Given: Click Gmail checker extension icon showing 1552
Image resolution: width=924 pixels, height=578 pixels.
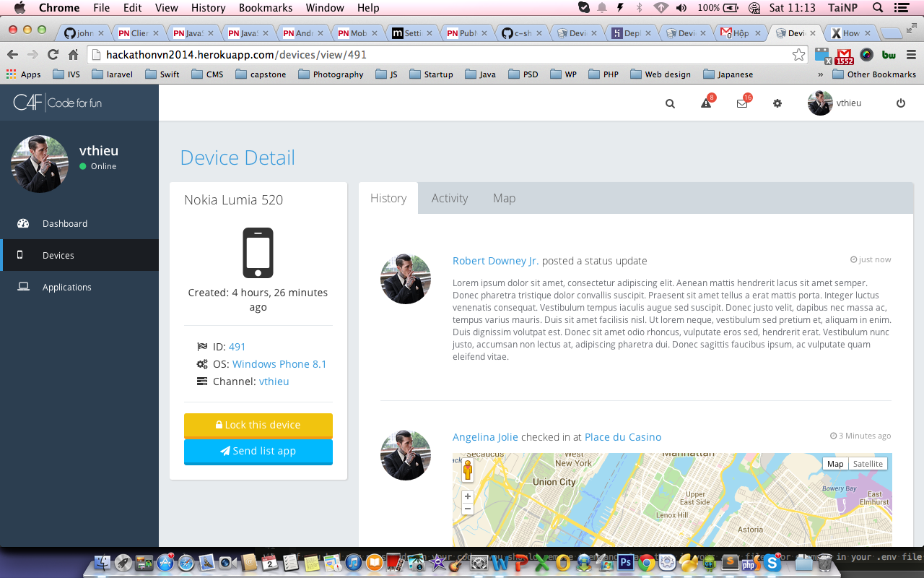Looking at the screenshot, I should [845, 56].
